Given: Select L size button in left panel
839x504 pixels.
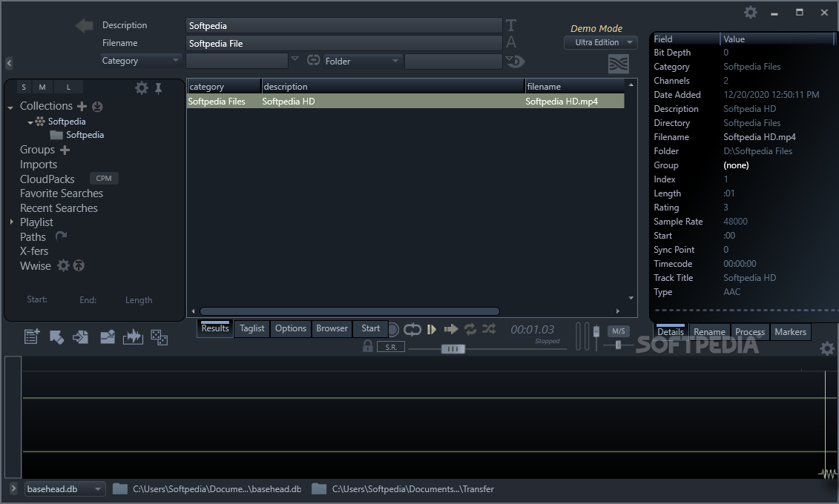Looking at the screenshot, I should point(68,87).
